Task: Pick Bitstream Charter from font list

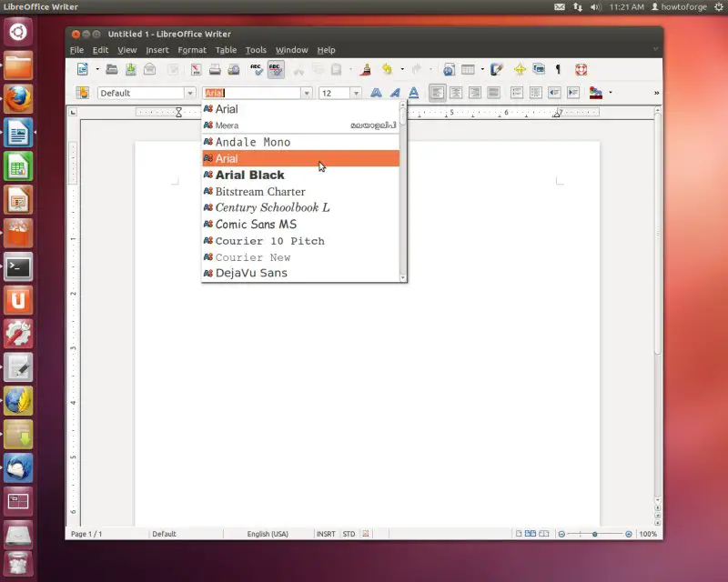Action: [x=301, y=191]
